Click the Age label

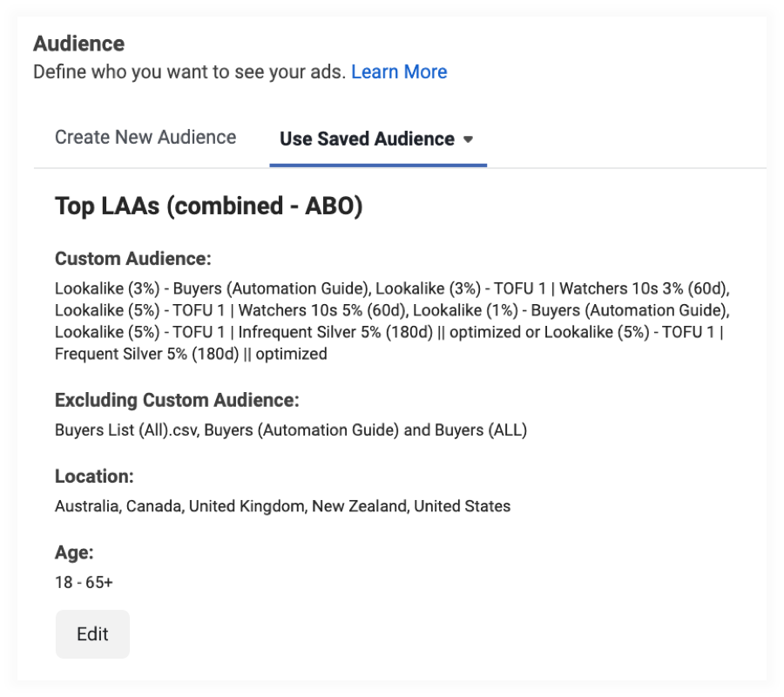coord(74,552)
